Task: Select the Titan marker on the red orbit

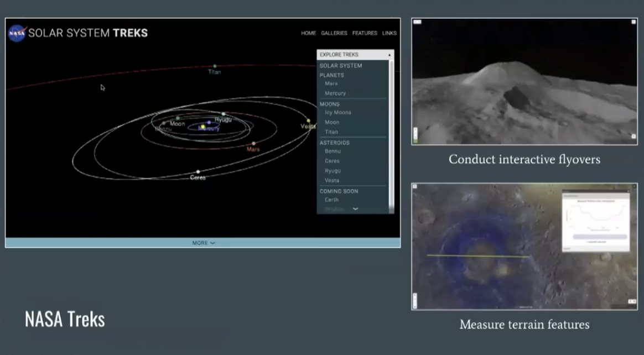Action: tap(215, 66)
